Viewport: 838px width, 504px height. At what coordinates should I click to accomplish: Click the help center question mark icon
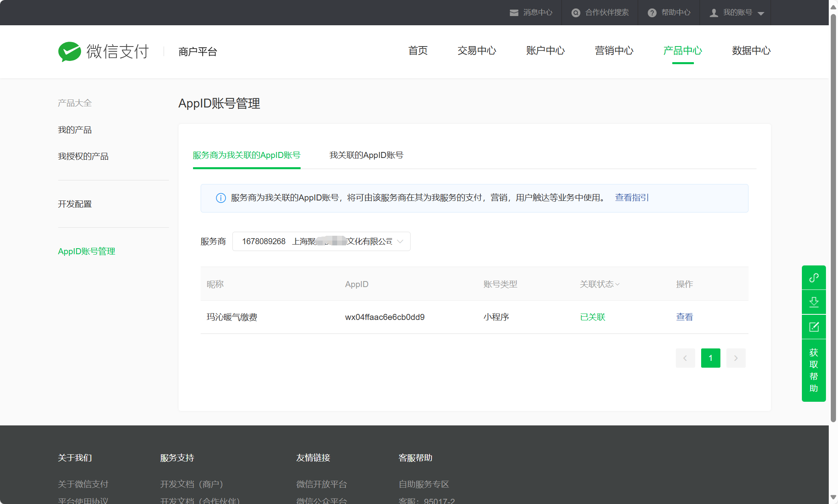pyautogui.click(x=652, y=13)
